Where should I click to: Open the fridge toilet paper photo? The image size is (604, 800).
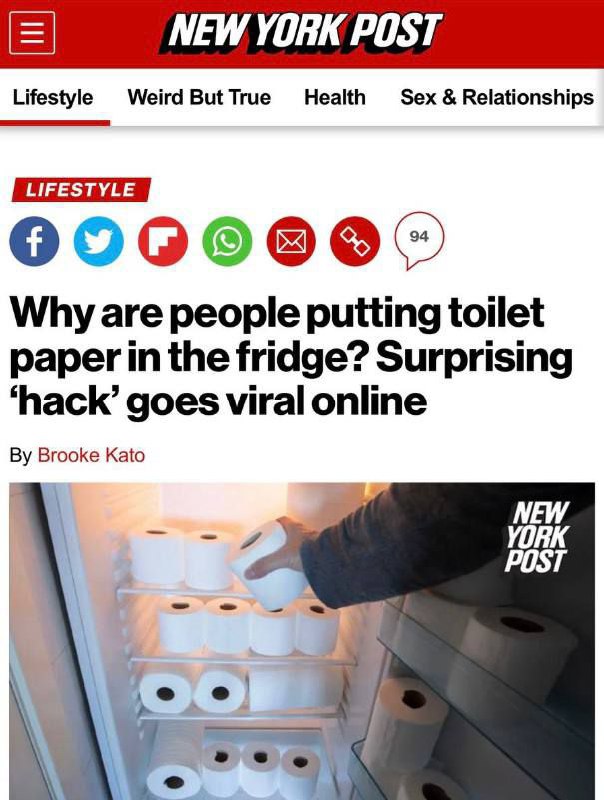pyautogui.click(x=302, y=641)
